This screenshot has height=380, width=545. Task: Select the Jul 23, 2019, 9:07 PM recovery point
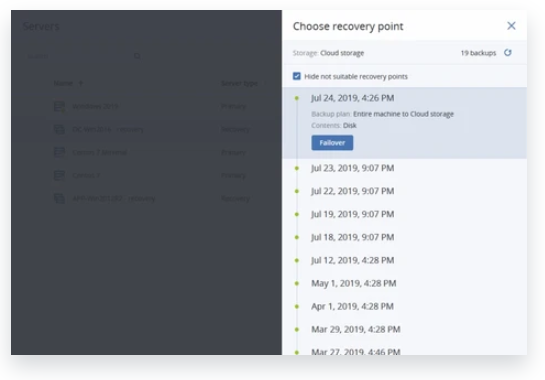coord(352,168)
